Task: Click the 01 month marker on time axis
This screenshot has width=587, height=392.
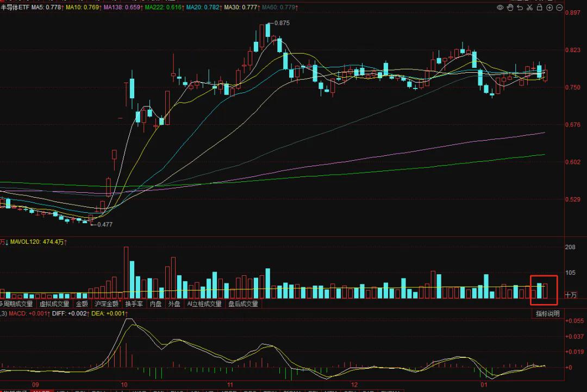Action: [x=484, y=384]
